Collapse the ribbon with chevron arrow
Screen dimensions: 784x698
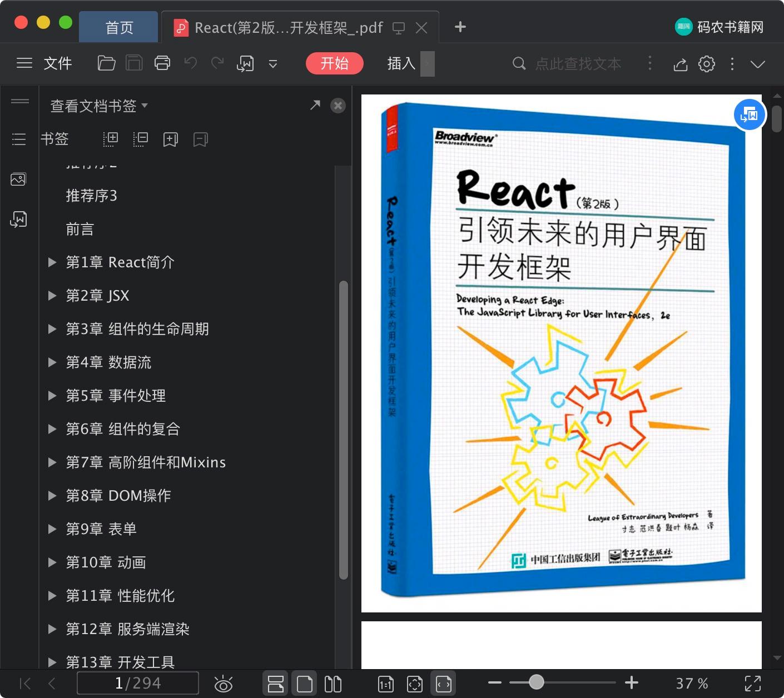click(758, 64)
